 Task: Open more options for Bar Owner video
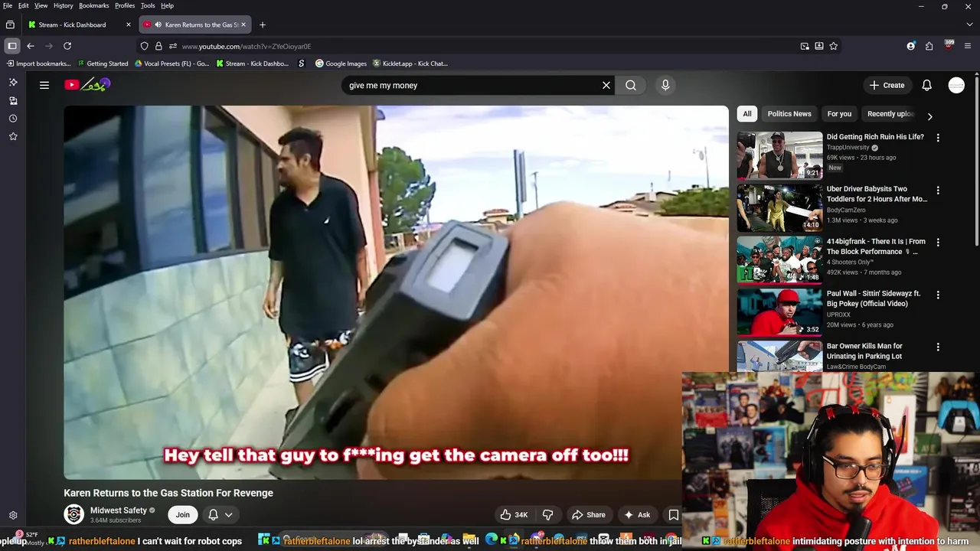tap(938, 347)
